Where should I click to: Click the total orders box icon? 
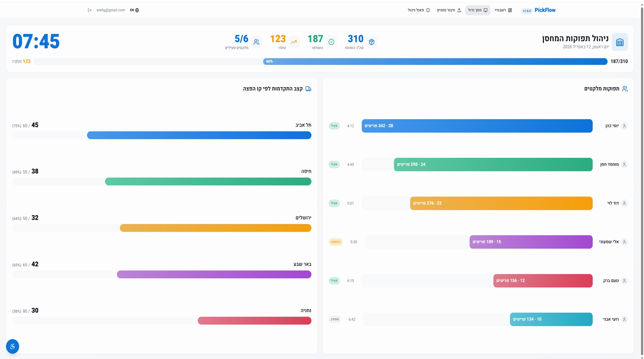371,42
